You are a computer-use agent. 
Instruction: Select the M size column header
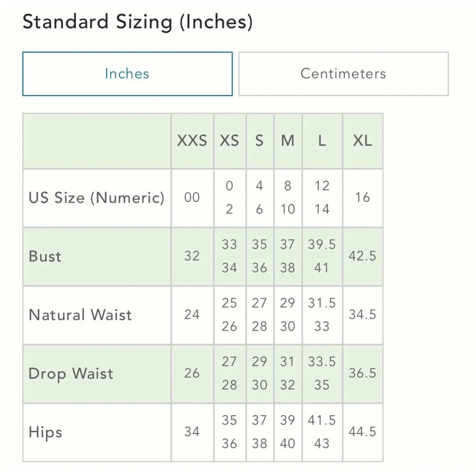tap(288, 141)
